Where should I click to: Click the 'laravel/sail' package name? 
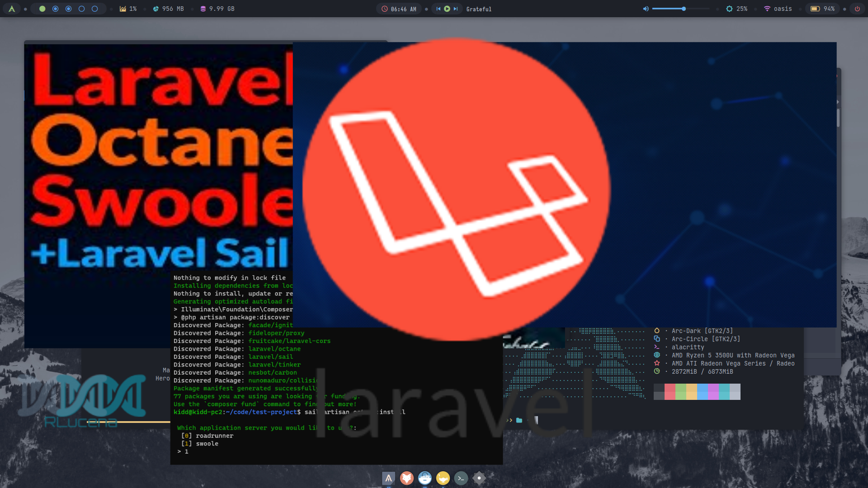click(x=270, y=357)
